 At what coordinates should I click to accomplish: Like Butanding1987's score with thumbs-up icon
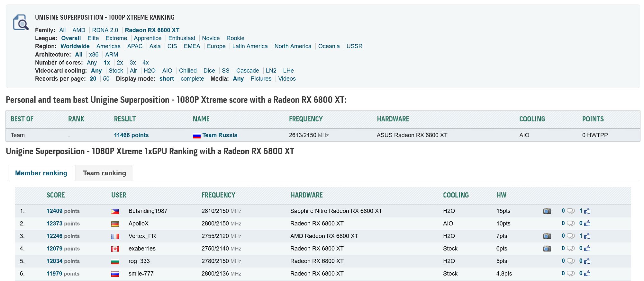[x=587, y=211]
